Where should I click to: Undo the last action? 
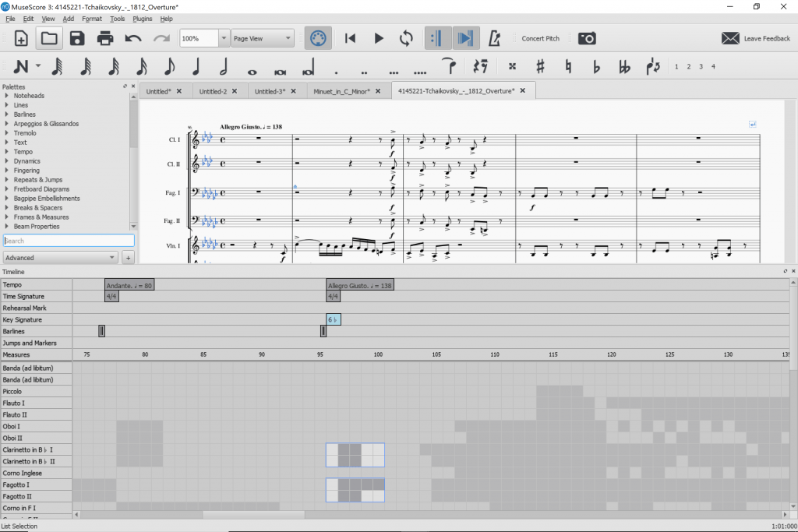[x=132, y=38]
